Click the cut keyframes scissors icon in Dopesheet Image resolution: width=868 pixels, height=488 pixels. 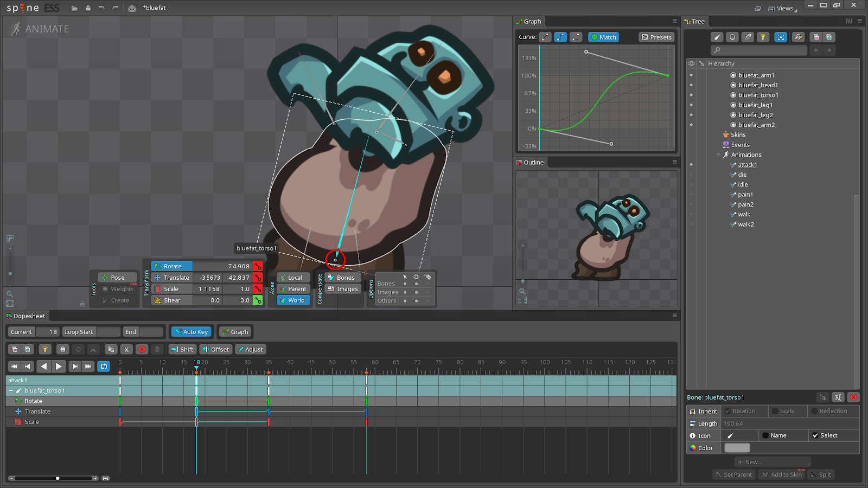point(126,349)
